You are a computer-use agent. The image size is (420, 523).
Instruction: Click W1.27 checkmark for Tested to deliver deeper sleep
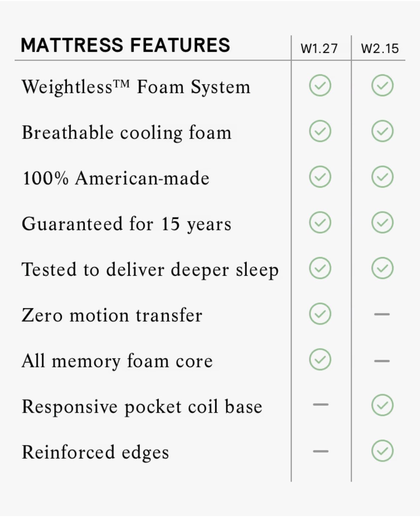tap(320, 268)
